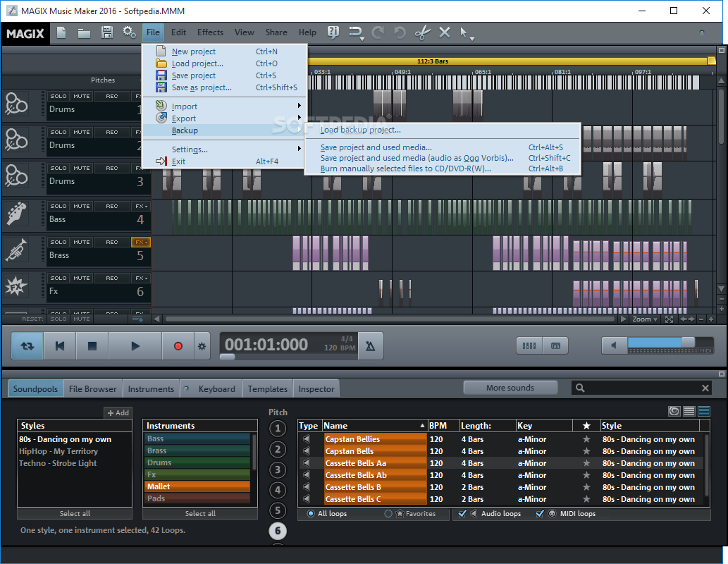
Task: Click the master volume speaker icon
Action: [x=615, y=345]
